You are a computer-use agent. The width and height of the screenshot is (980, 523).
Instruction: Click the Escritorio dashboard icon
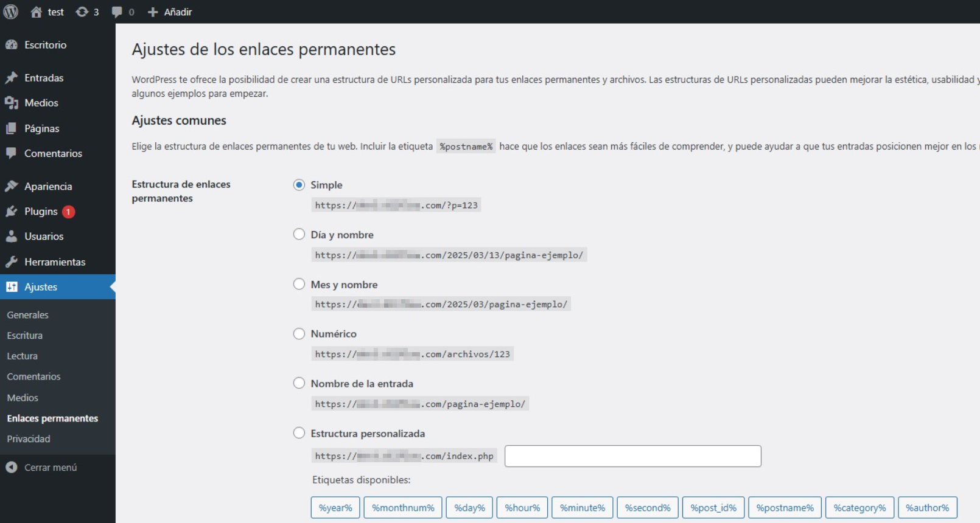click(12, 44)
